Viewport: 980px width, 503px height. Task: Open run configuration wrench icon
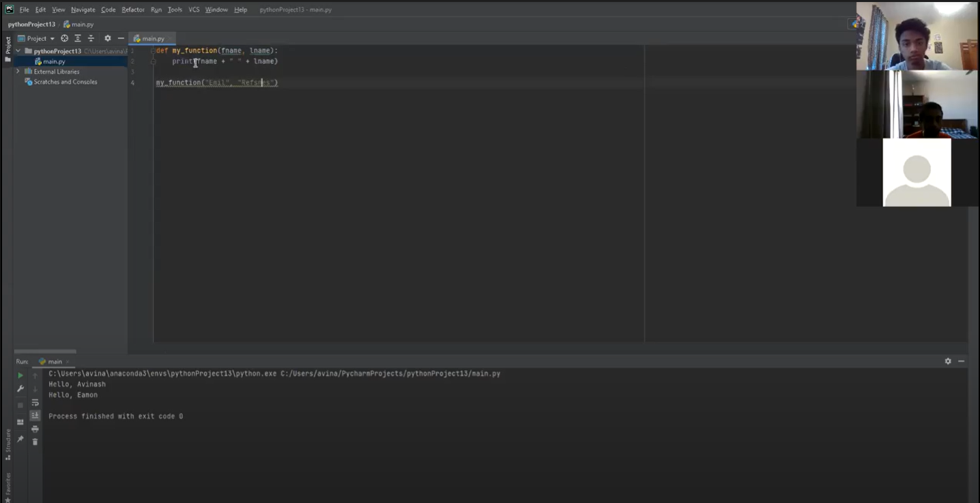pyautogui.click(x=20, y=388)
